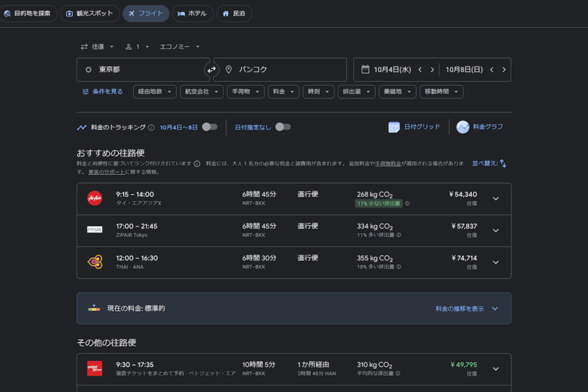Switch to 目的地を探索 tab

click(27, 13)
